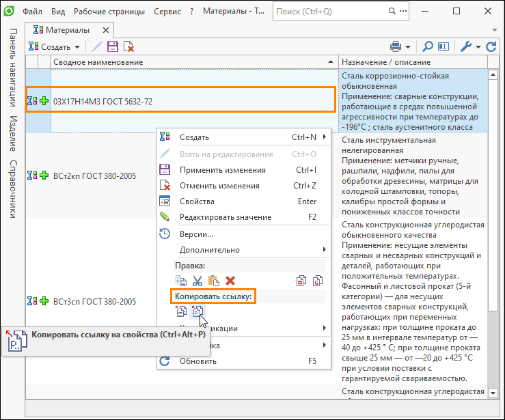This screenshot has width=505, height=420.
Task: Click the scissors cut icon in context menu
Action: pyautogui.click(x=197, y=281)
